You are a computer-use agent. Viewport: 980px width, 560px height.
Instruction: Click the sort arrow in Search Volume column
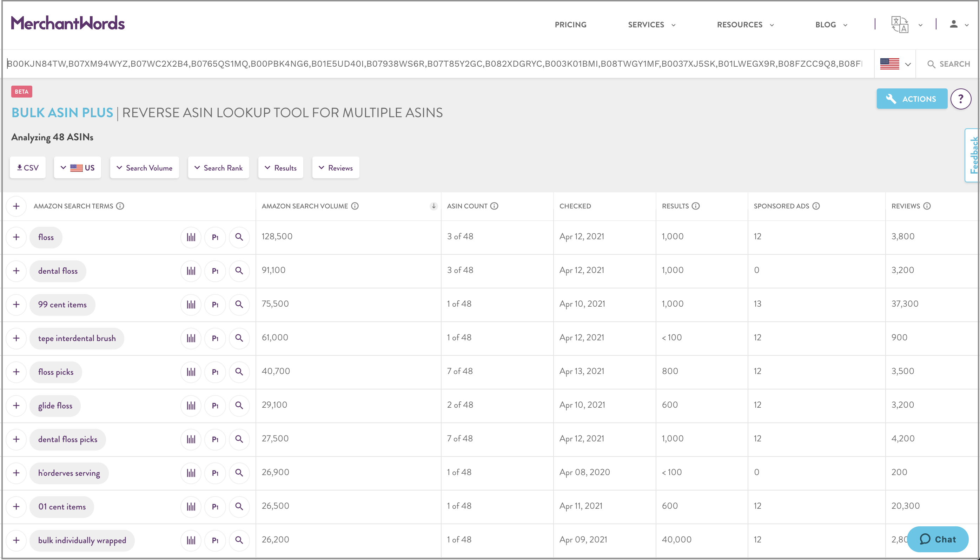click(x=433, y=206)
